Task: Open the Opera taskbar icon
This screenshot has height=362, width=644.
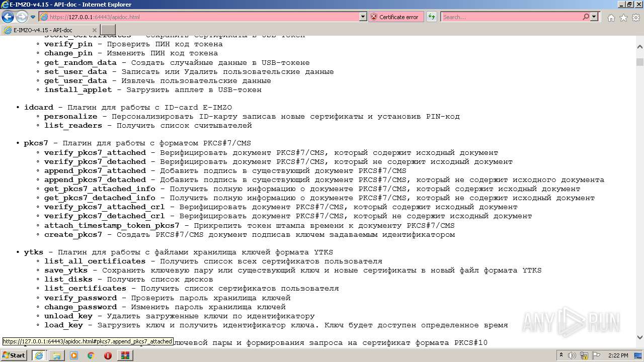Action: (x=108, y=355)
